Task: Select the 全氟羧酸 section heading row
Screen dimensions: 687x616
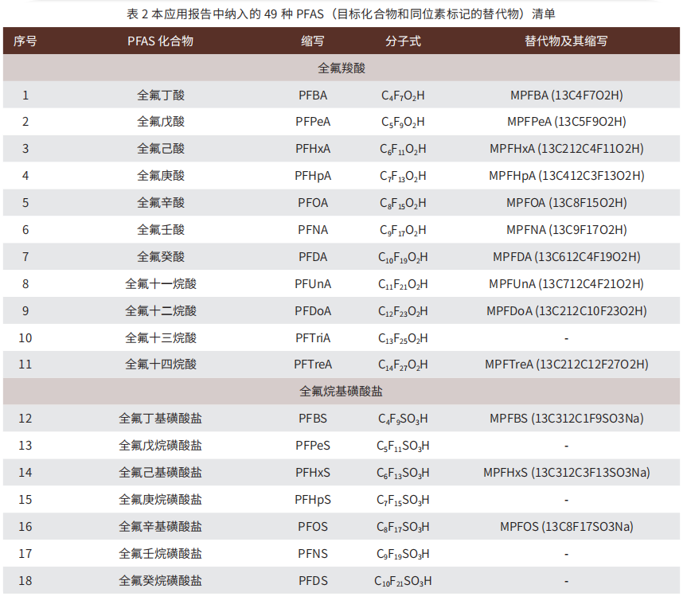Action: [342, 68]
